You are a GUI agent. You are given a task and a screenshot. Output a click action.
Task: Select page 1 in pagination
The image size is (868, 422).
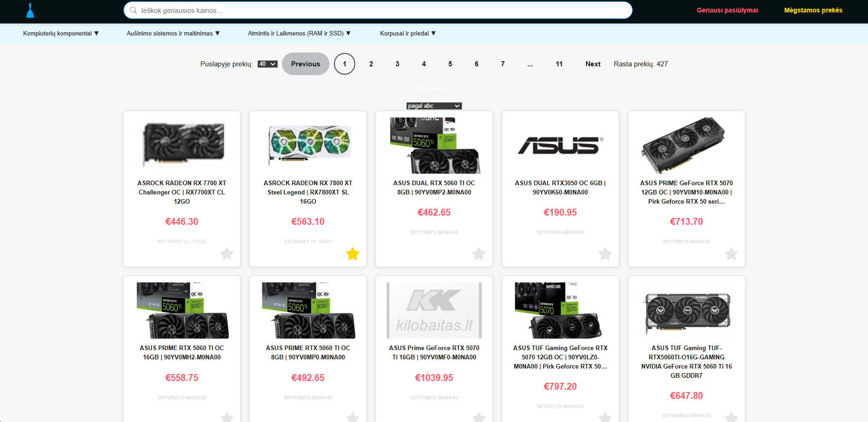click(345, 64)
